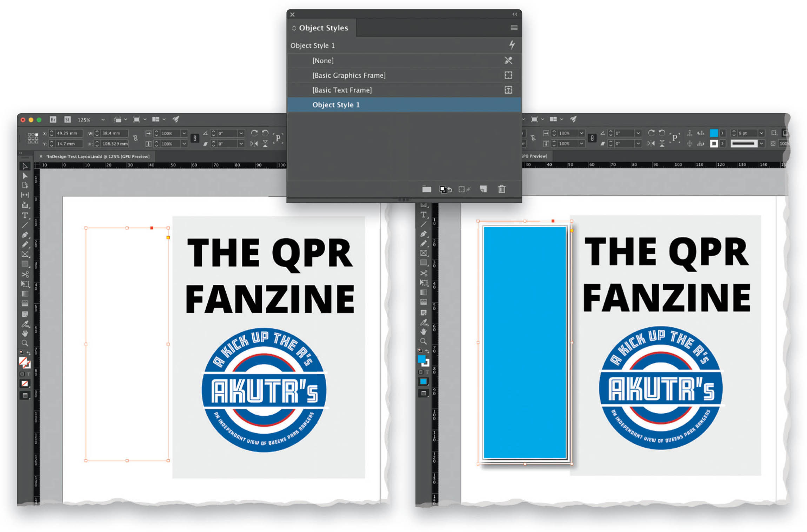Image resolution: width=807 pixels, height=532 pixels.
Task: Open Adobe Stock via the St icon
Action: tap(67, 120)
